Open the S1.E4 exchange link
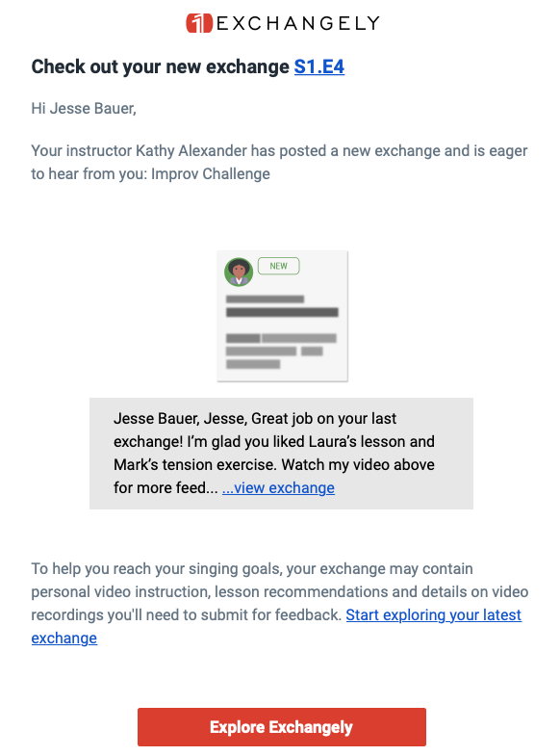Screen dimensions: 560x756 click(x=319, y=67)
